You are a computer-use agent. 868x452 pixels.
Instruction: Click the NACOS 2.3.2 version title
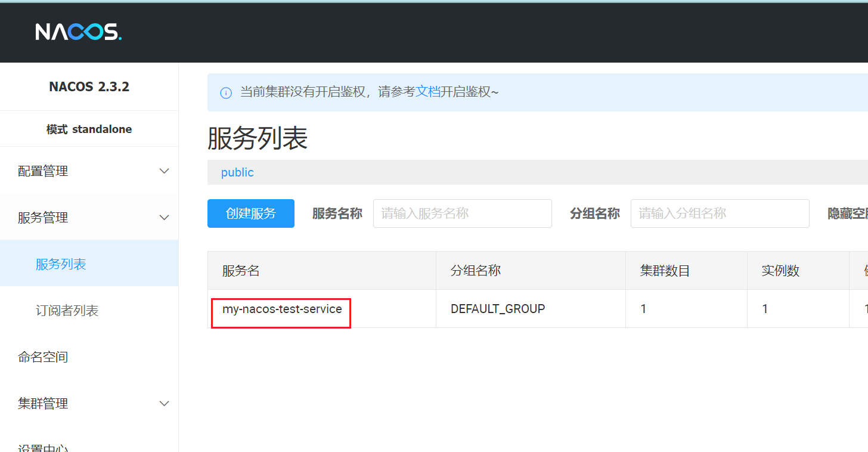click(89, 86)
